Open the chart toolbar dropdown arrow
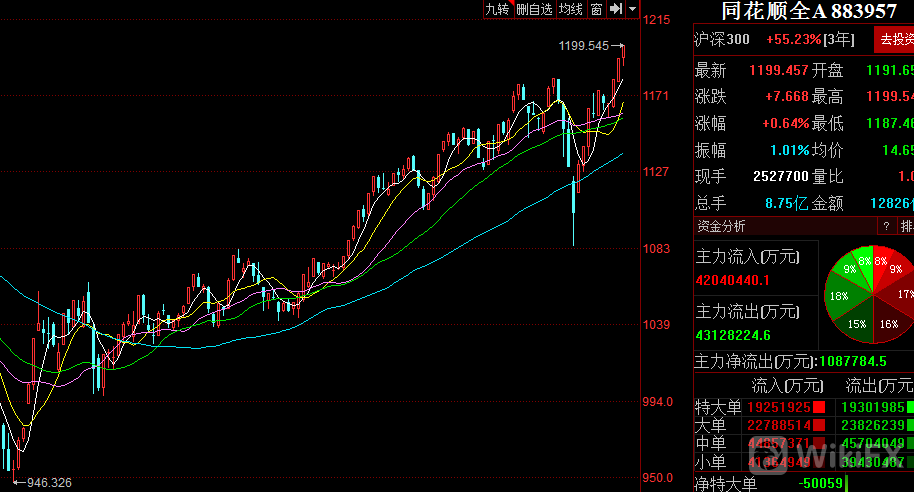The height and width of the screenshot is (492, 914). coord(632,9)
